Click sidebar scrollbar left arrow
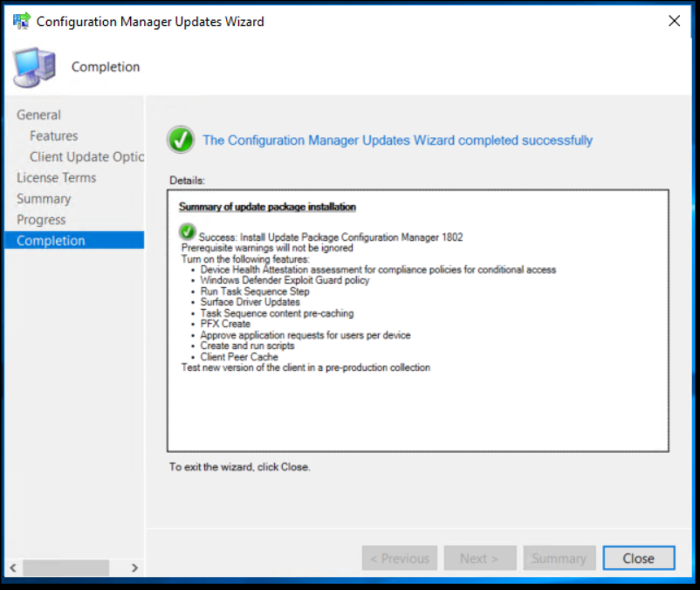 (x=13, y=567)
